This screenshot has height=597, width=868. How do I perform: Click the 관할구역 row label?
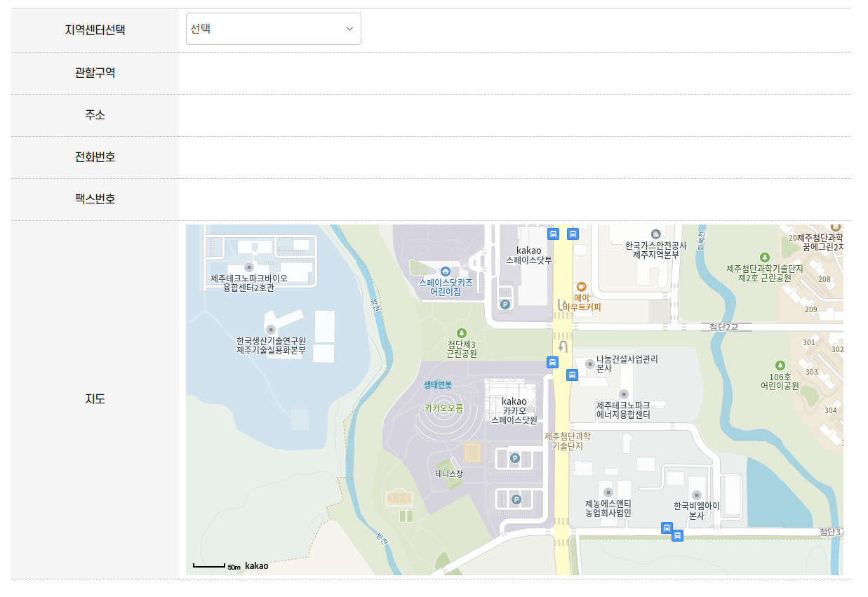pyautogui.click(x=95, y=72)
